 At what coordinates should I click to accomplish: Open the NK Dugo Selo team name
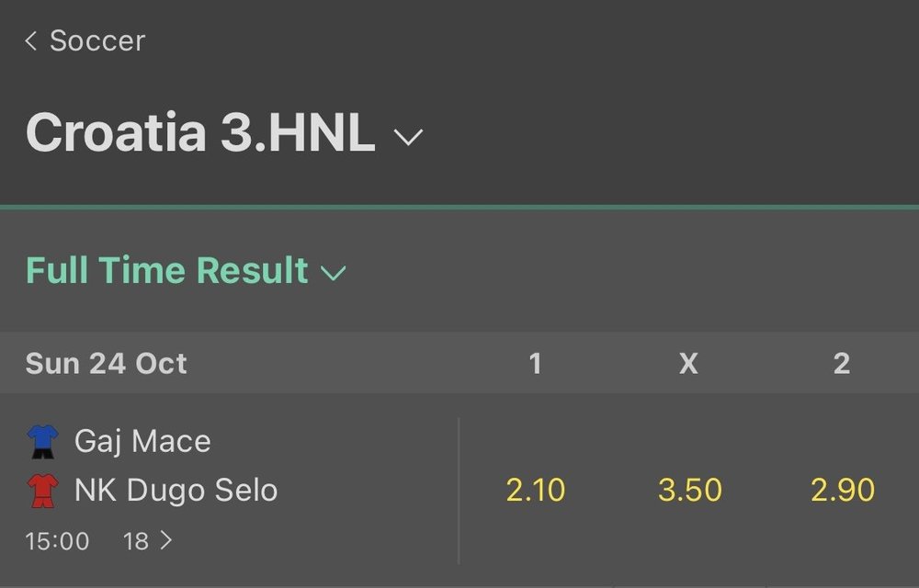pos(176,491)
